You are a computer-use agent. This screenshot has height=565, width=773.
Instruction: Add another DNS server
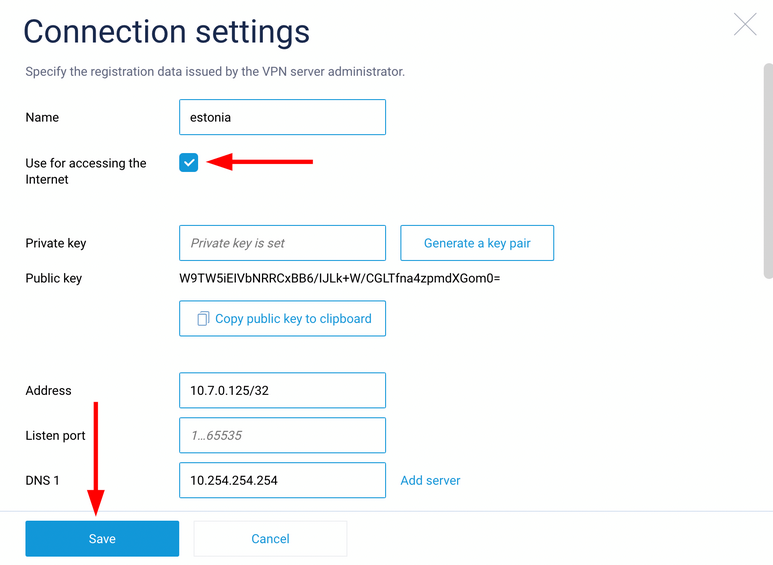click(x=430, y=480)
